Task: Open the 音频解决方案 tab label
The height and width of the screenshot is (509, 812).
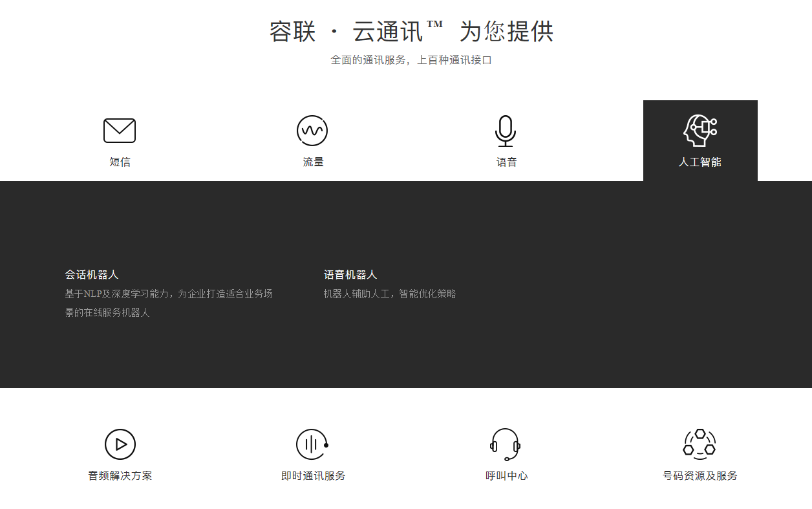Action: click(x=120, y=475)
